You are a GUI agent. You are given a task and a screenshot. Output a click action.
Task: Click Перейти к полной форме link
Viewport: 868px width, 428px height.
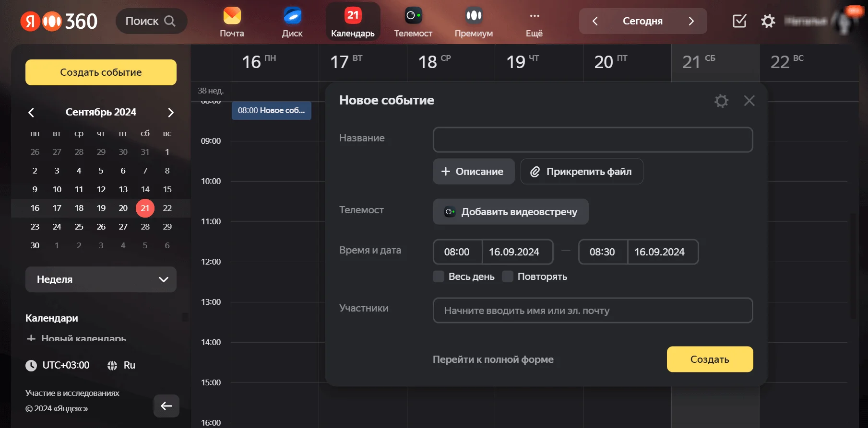(493, 359)
